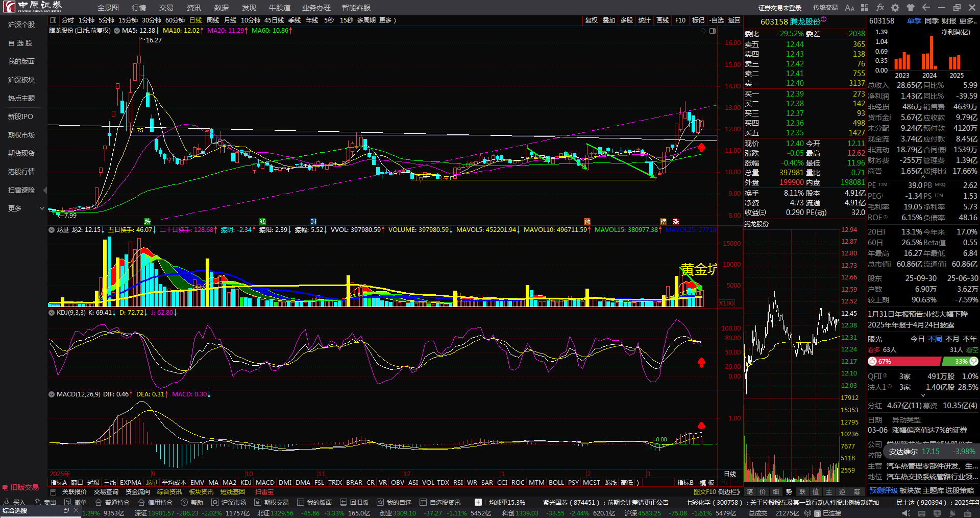The image size is (980, 518).
Task: Open 信用持仓 credit holdings
Action: (x=156, y=502)
